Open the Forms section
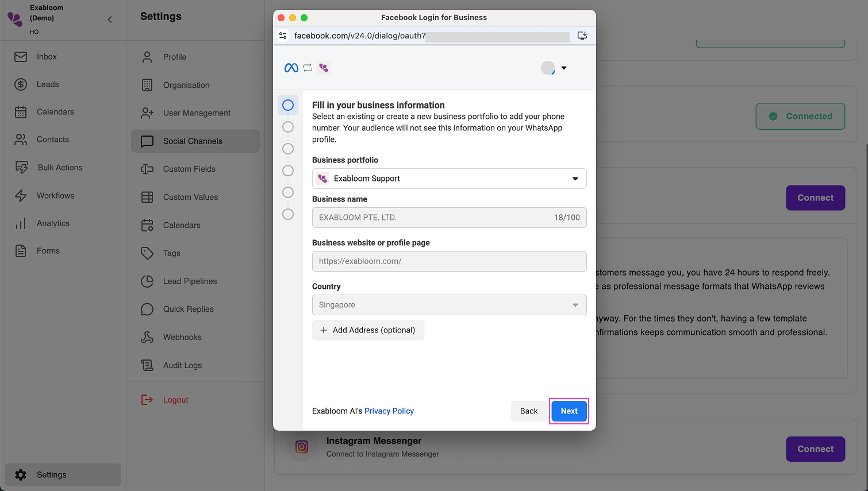 (48, 250)
